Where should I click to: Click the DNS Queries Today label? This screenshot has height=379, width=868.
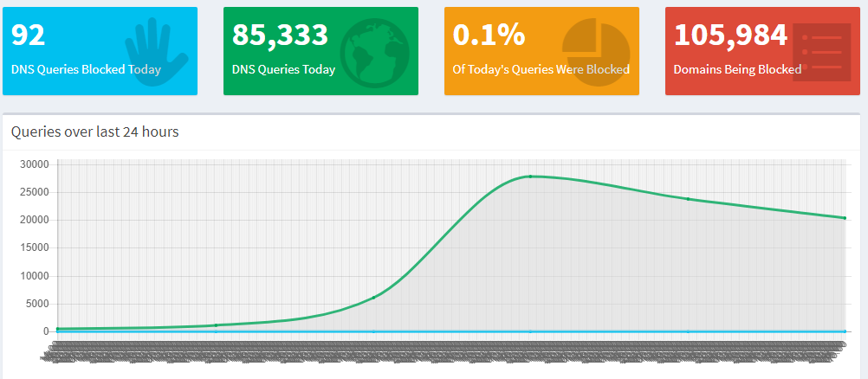click(x=283, y=69)
